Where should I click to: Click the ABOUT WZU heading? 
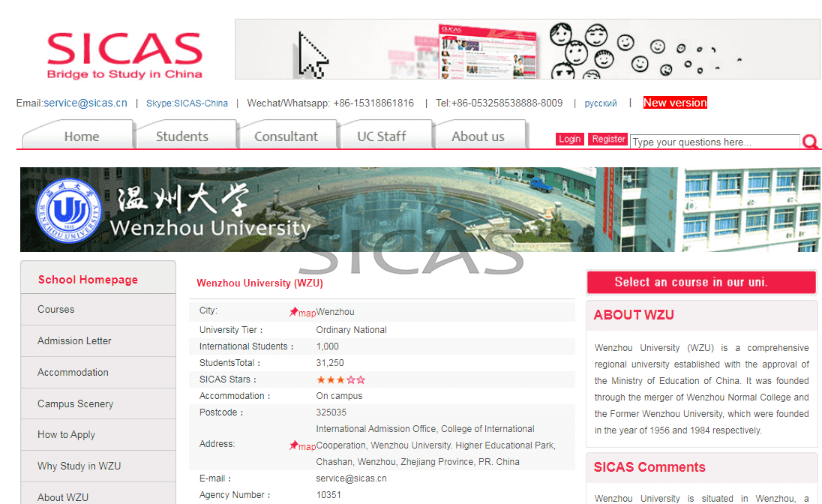click(x=634, y=315)
